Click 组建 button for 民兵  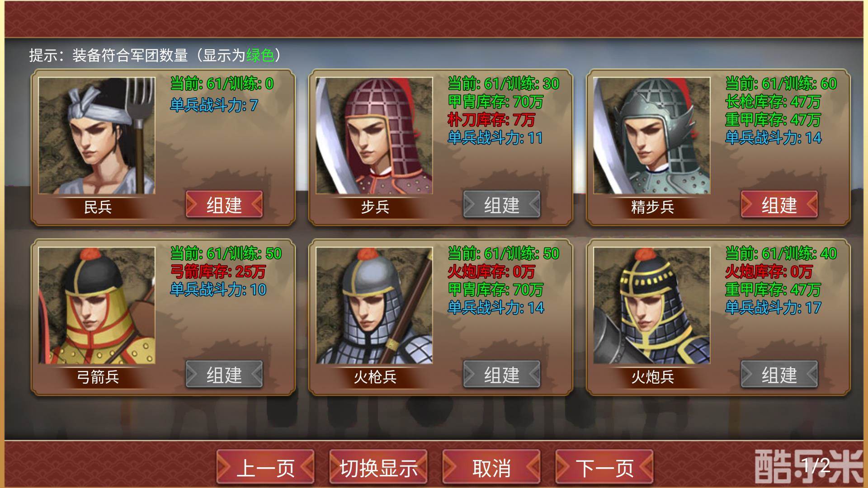[x=224, y=205]
